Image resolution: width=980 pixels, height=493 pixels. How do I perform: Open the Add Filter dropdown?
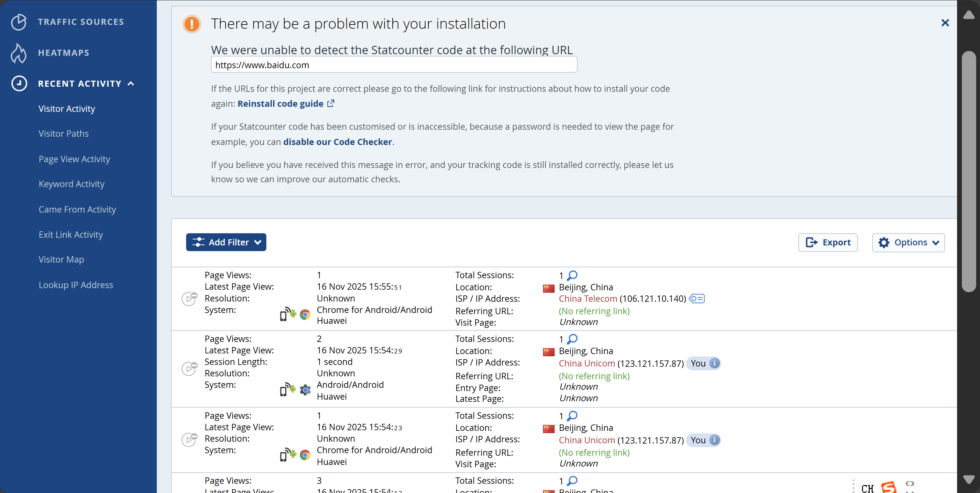coord(226,242)
